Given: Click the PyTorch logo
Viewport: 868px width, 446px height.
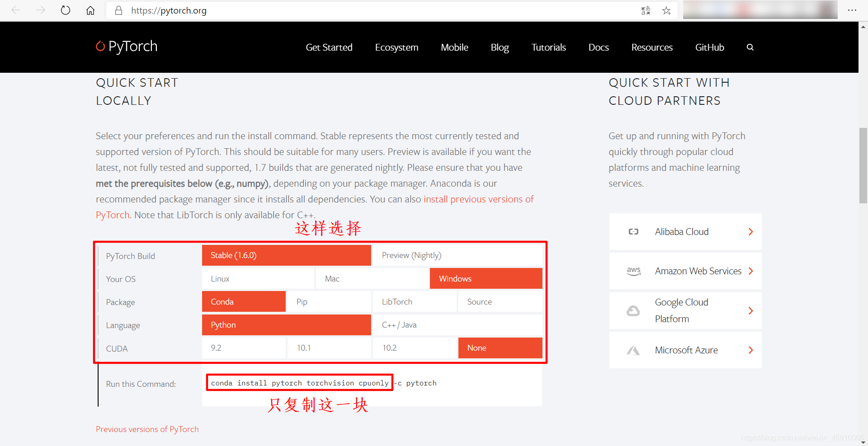Looking at the screenshot, I should tap(127, 47).
